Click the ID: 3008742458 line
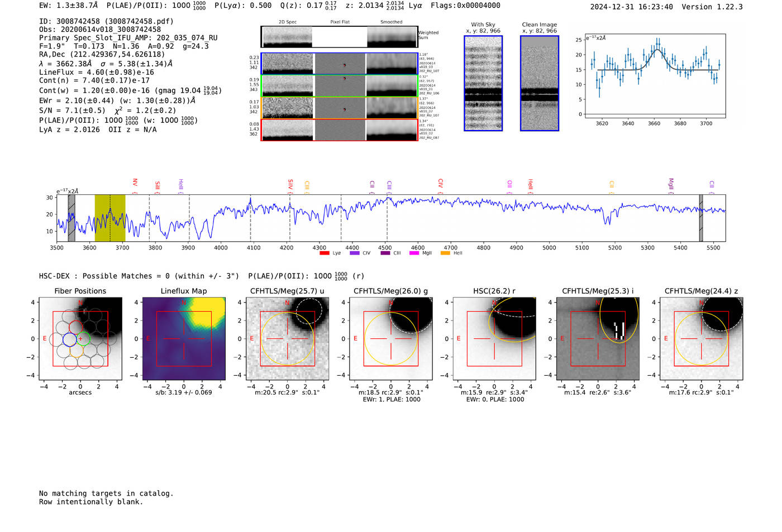 coord(106,21)
